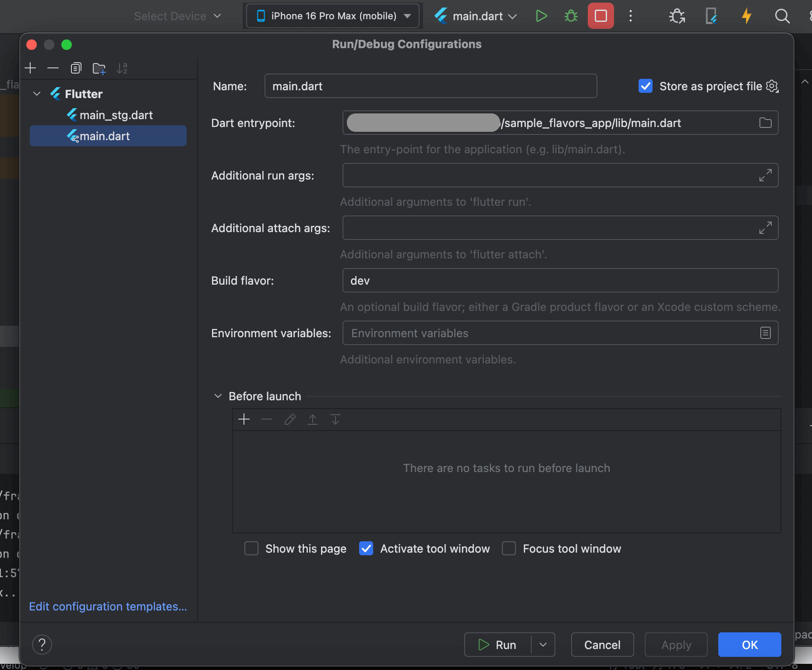Click the Build flavor field containing dev

tap(560, 280)
